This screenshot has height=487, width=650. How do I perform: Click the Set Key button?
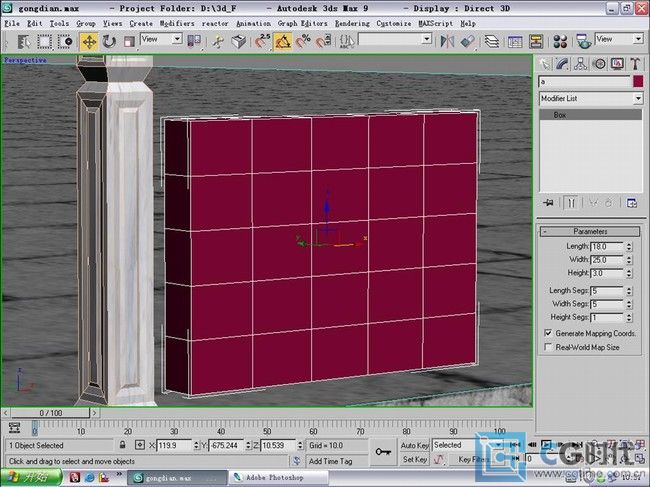415,460
